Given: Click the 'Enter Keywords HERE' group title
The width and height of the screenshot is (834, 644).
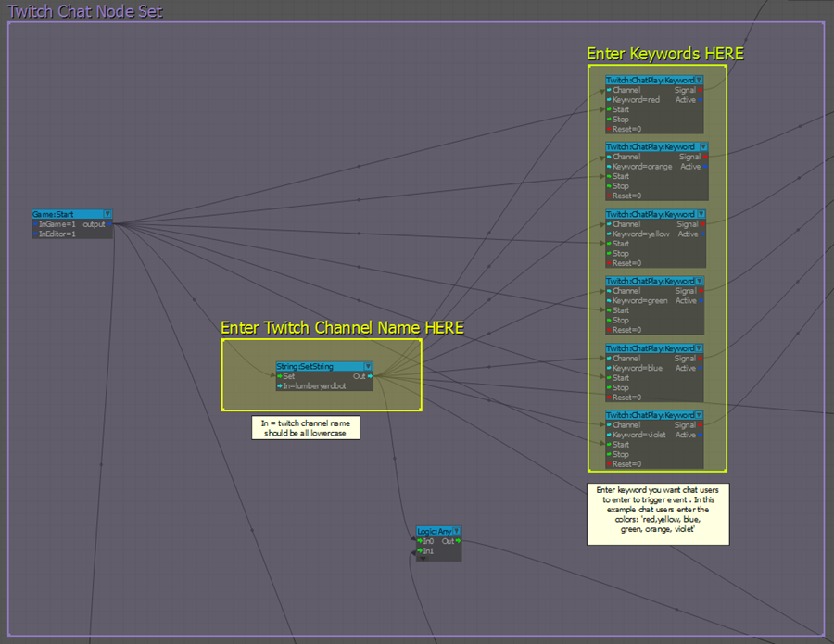Looking at the screenshot, I should tap(664, 54).
